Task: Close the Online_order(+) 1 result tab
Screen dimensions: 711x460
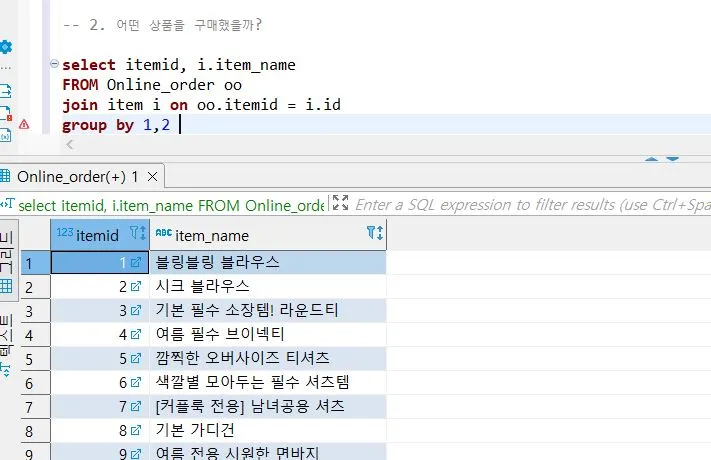Action: click(152, 176)
